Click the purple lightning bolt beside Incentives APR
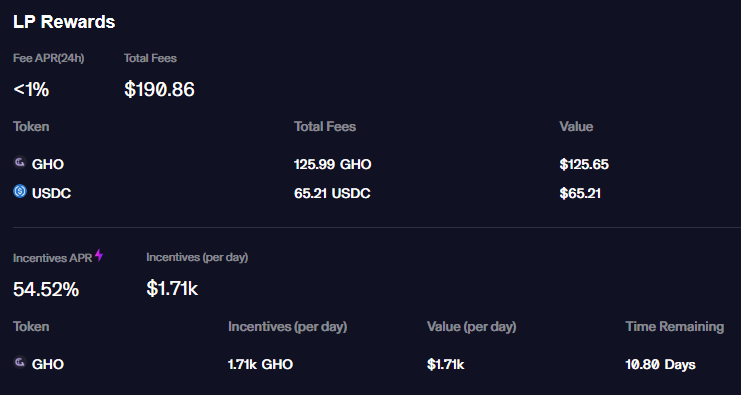Screen dimensions: 741x395 click(x=99, y=255)
